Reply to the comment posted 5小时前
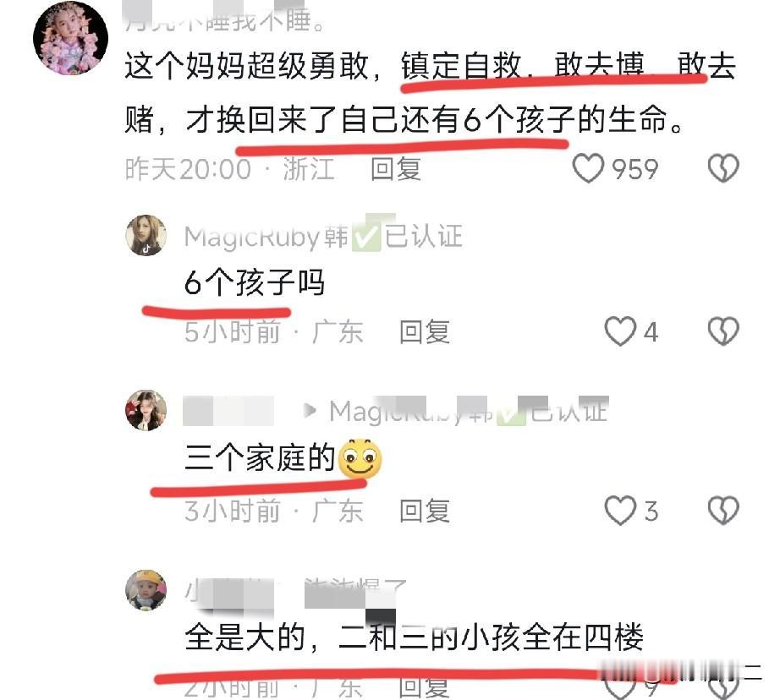780x700 pixels. (x=425, y=331)
